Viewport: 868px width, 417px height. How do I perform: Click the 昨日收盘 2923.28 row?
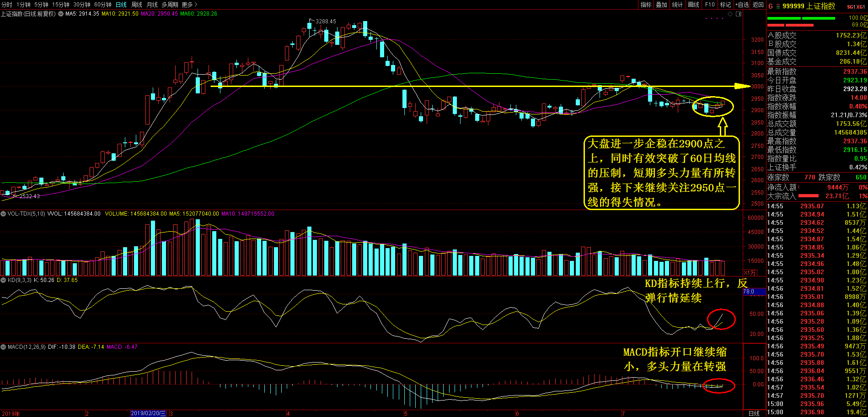click(817, 89)
